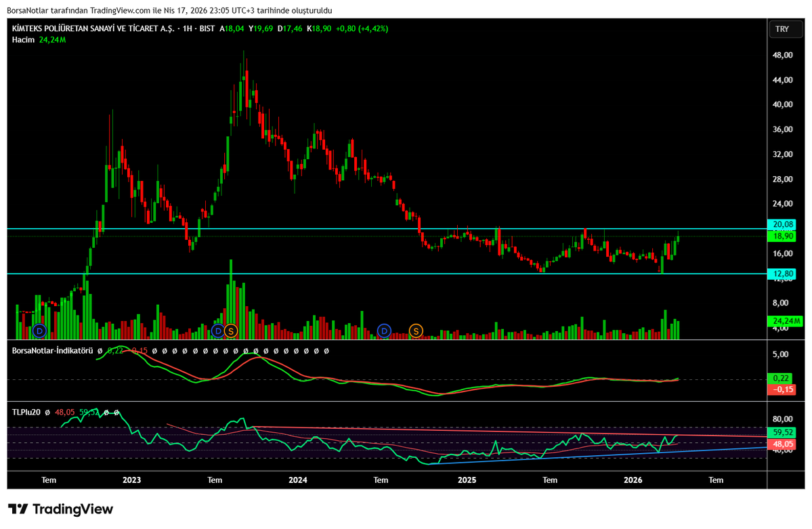
Task: Click the 32,00 price axis label
Action: 782,154
